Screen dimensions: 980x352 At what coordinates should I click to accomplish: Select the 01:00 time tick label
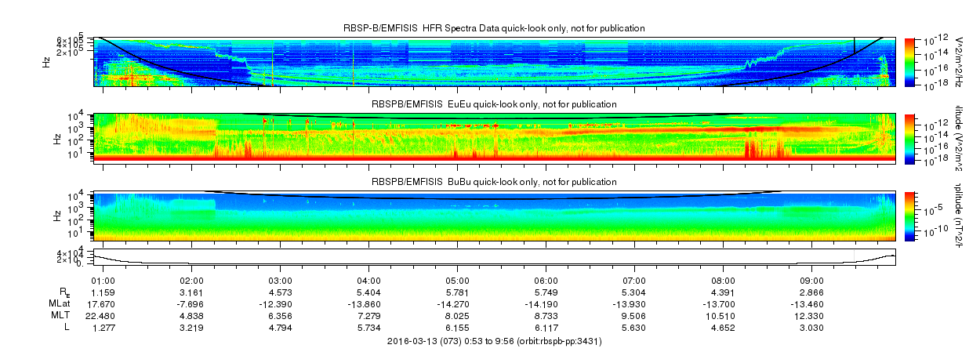103,280
